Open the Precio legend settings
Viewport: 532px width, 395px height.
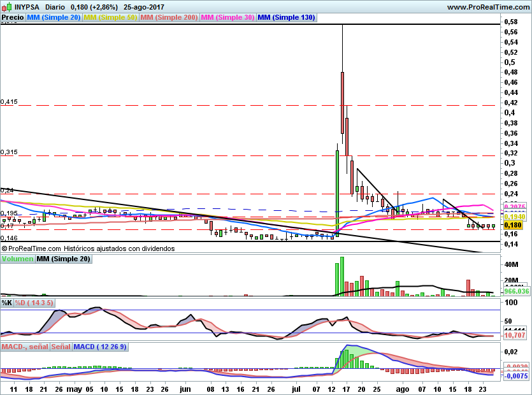pos(13,18)
